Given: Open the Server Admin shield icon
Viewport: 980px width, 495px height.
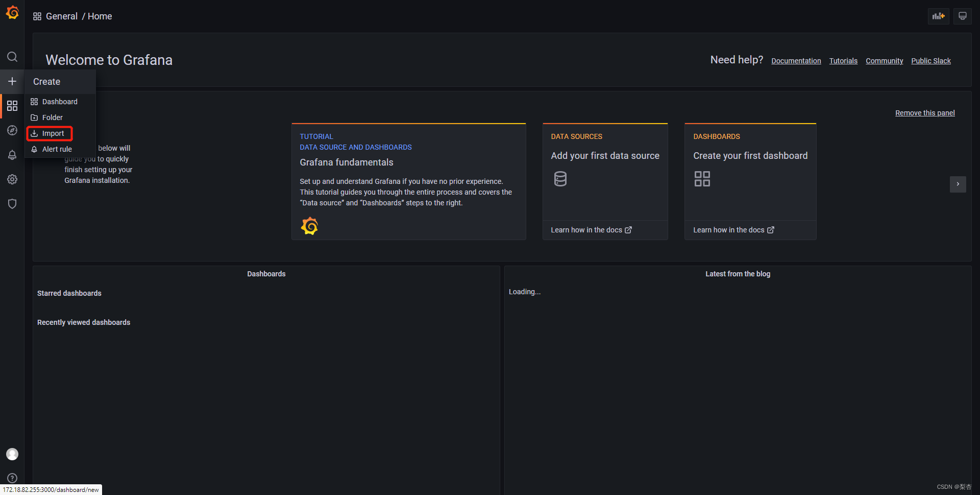Looking at the screenshot, I should [x=12, y=204].
